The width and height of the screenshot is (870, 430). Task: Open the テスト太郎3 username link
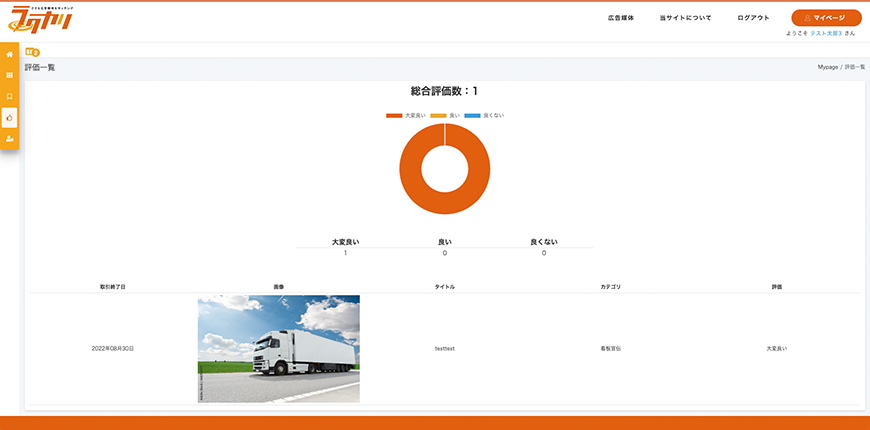pyautogui.click(x=826, y=33)
